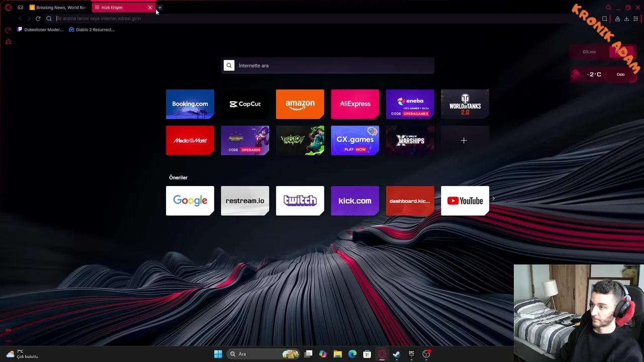Viewport: 644px width, 362px height.
Task: Open Amazon speed dial tile
Action: point(300,104)
